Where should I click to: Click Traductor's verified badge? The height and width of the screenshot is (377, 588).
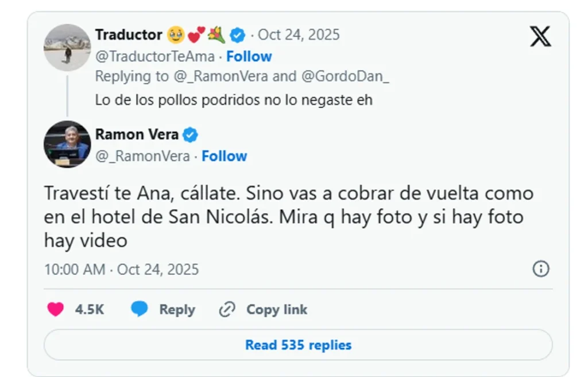click(237, 35)
